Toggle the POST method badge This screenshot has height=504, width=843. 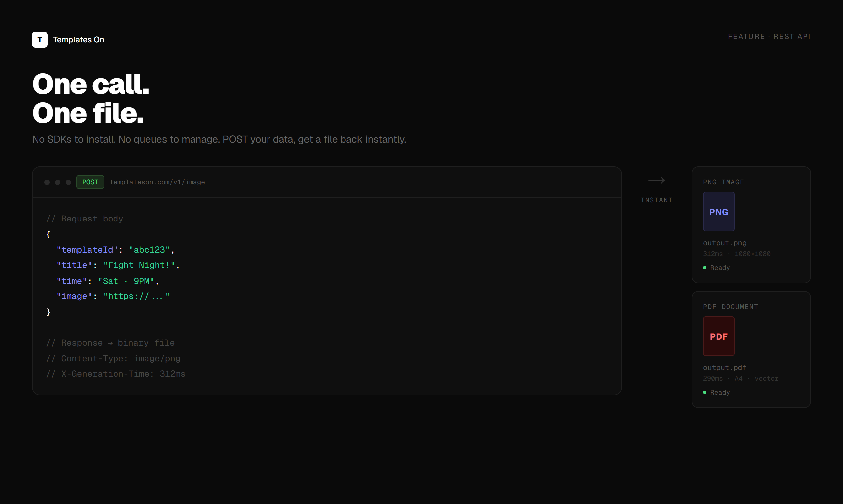[x=90, y=182]
